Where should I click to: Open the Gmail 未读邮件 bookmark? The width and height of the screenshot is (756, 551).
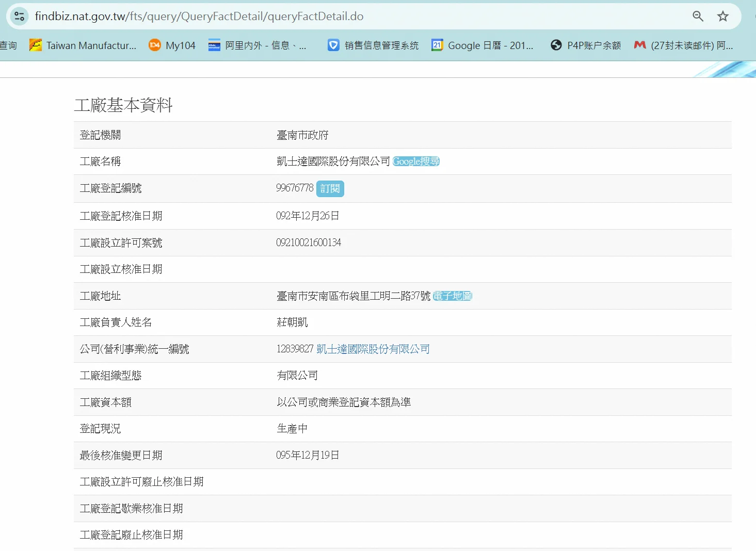coord(683,45)
